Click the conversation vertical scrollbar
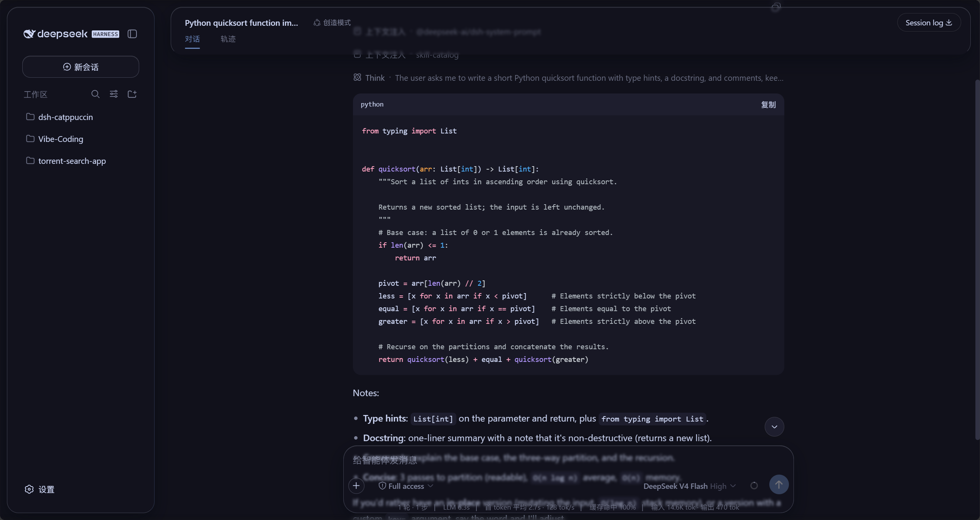980x520 pixels. (977, 260)
